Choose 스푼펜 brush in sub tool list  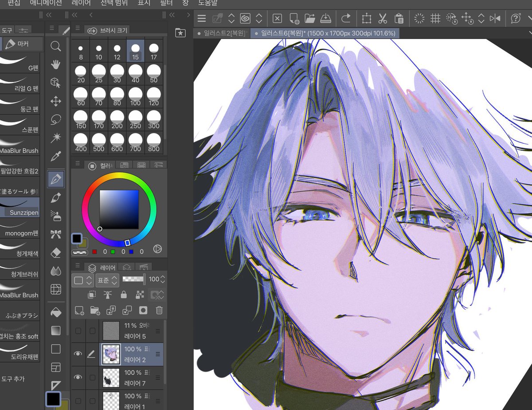point(20,125)
